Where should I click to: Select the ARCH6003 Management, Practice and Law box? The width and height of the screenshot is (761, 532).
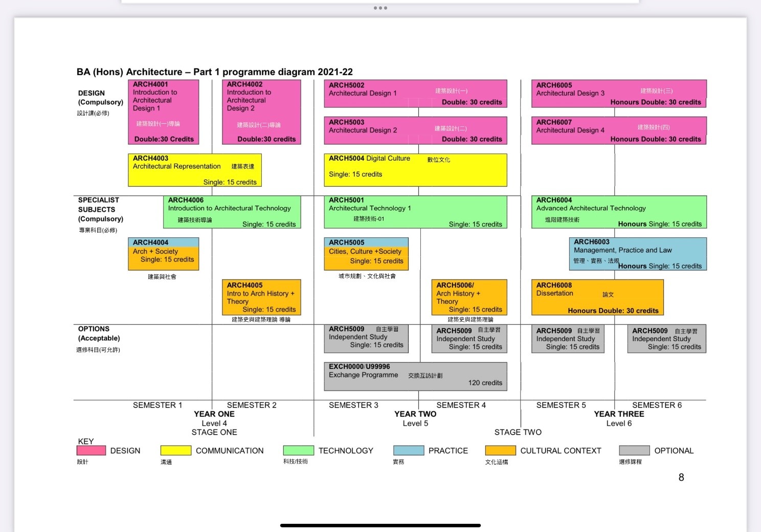637,254
